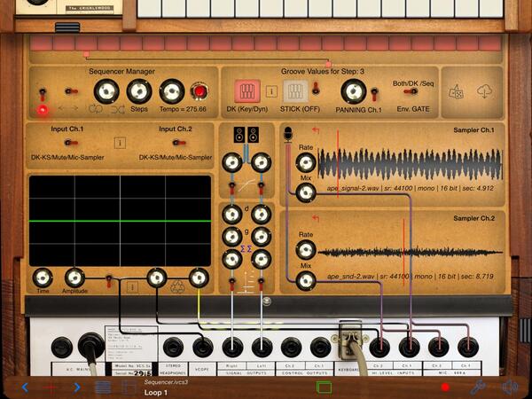Enable sequencer loop mode icon

pos(96,109)
